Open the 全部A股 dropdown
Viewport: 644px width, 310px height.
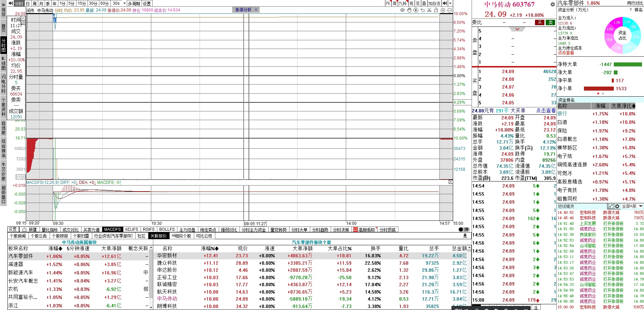click(632, 206)
